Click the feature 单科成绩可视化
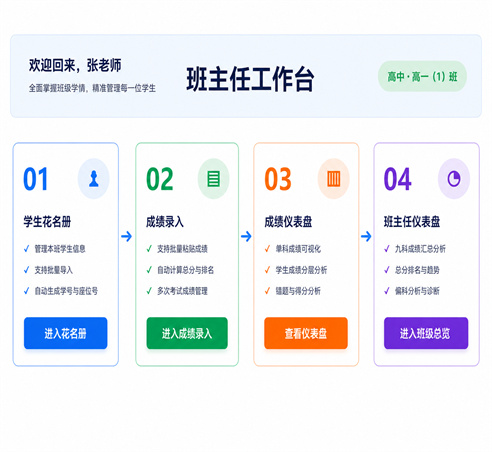This screenshot has height=452, width=492. pyautogui.click(x=298, y=249)
